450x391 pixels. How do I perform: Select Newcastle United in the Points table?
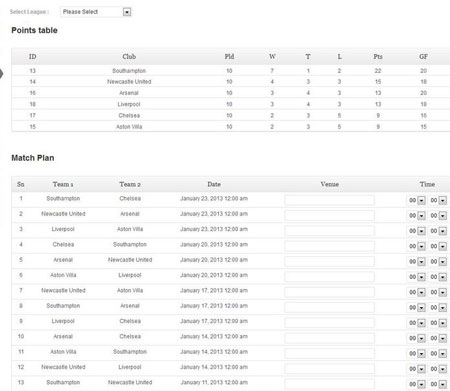pos(129,82)
